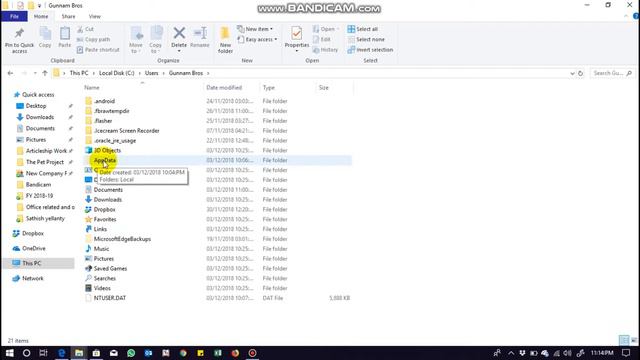Screen dimensions: 640x360
Task: Click This PC breadcrumb in address bar
Action: [79, 73]
